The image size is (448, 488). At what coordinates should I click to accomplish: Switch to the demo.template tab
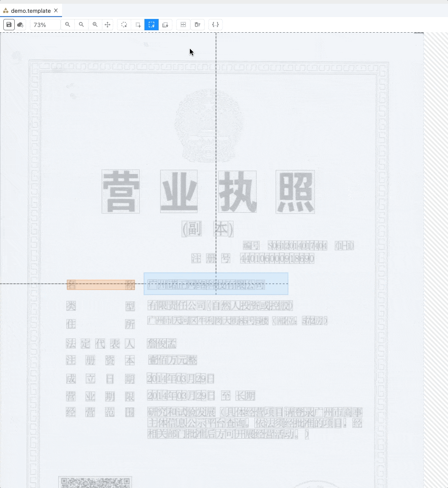(30, 10)
